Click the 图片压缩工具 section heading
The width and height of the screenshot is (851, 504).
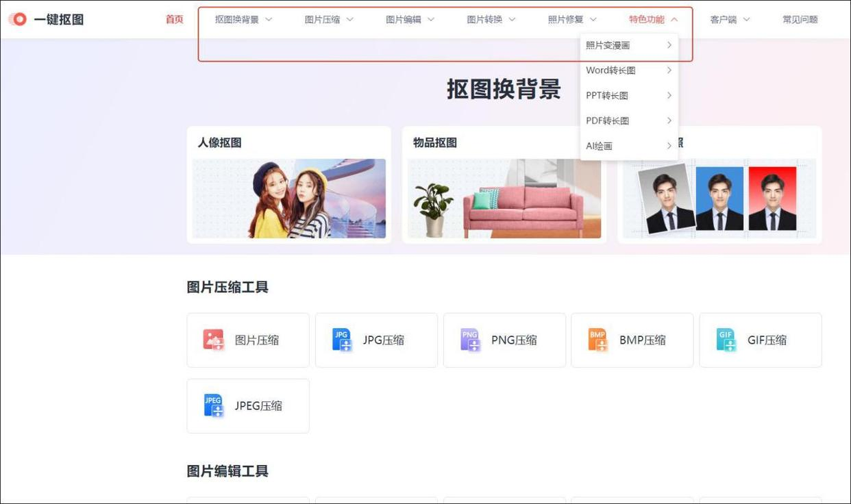point(227,287)
